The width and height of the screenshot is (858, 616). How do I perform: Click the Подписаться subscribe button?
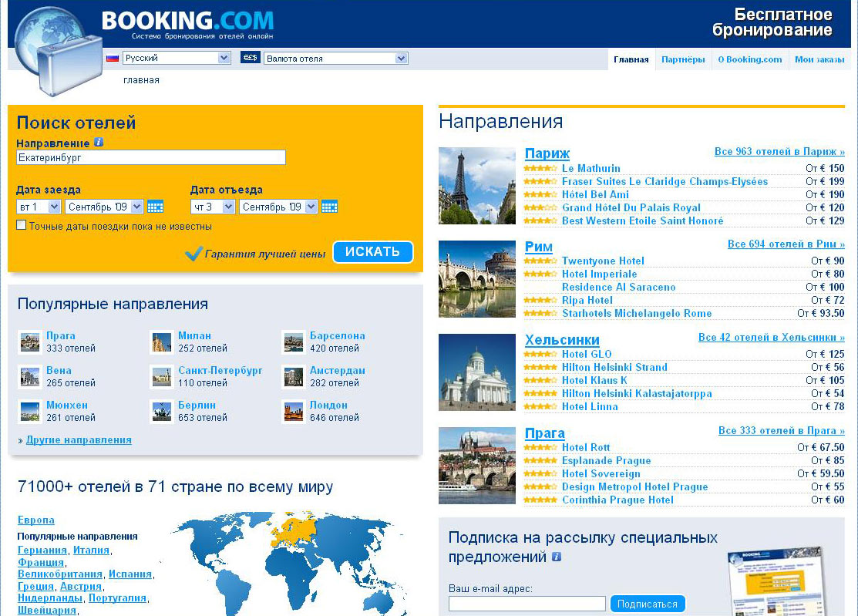(648, 604)
